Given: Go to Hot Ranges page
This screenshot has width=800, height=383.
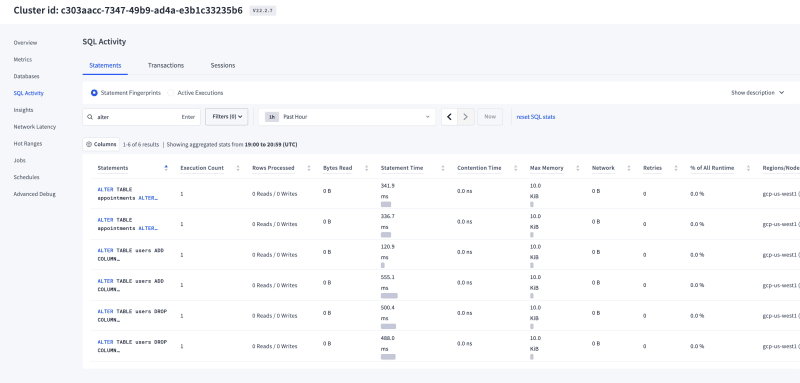Looking at the screenshot, I should [28, 144].
